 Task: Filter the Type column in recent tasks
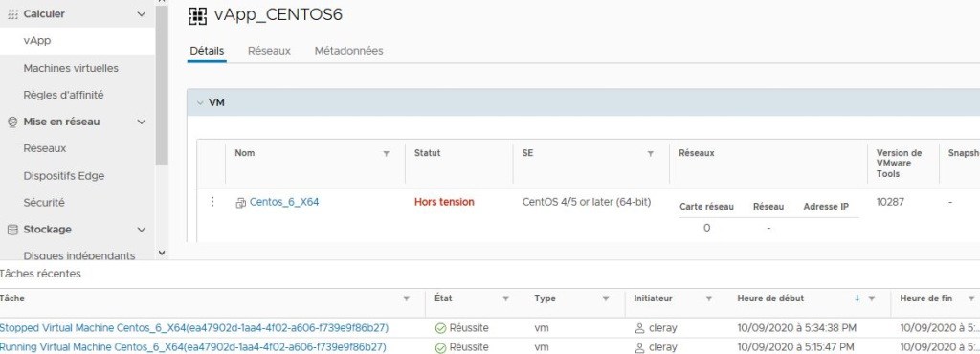tap(606, 299)
